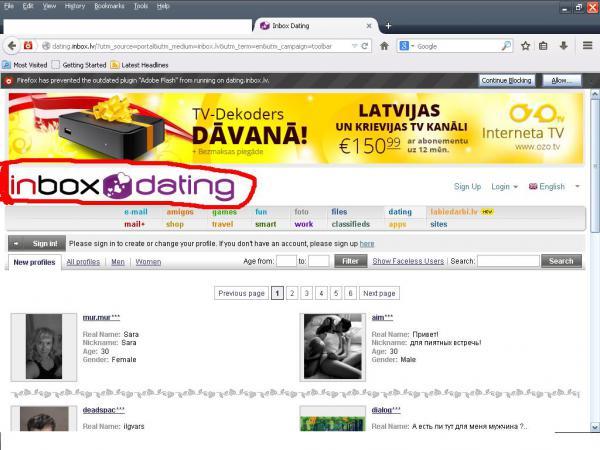Image resolution: width=600 pixels, height=450 pixels.
Task: Click the games navigation link
Action: pyautogui.click(x=225, y=212)
